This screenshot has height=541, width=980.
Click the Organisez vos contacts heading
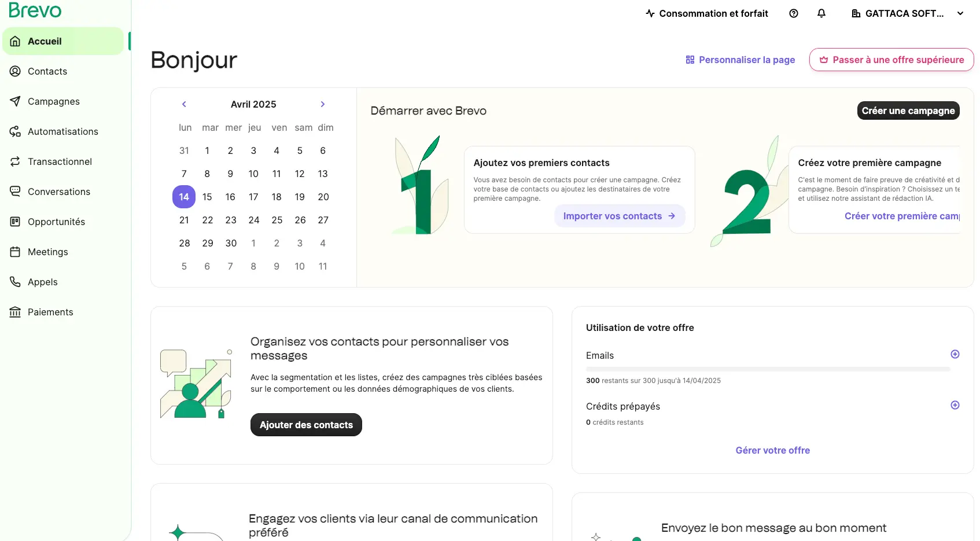[380, 348]
